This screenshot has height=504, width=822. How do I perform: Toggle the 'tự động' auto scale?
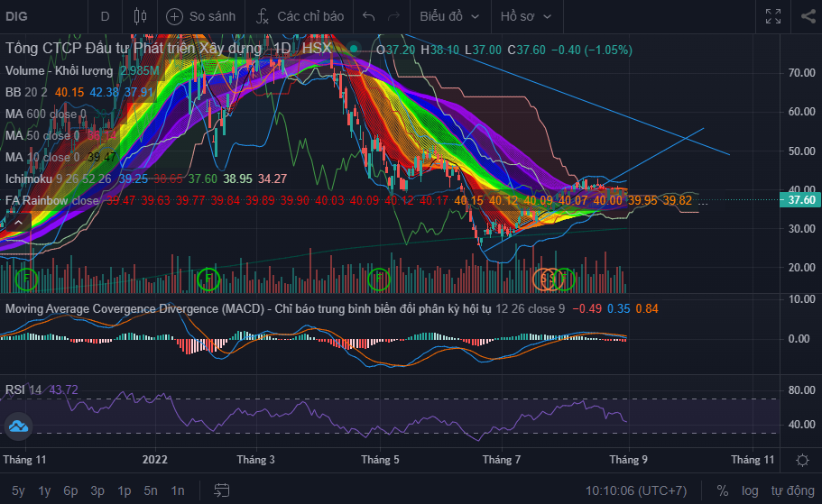click(791, 490)
